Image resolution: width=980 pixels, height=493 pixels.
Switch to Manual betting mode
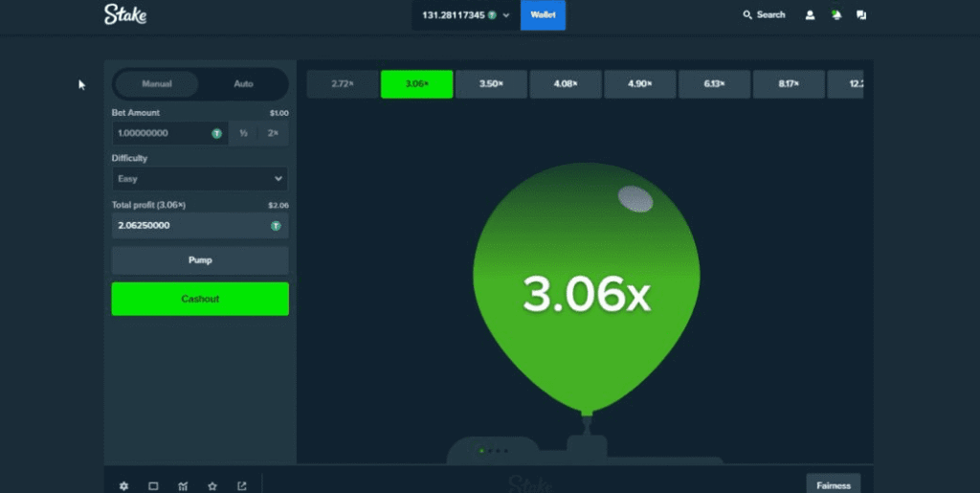157,84
